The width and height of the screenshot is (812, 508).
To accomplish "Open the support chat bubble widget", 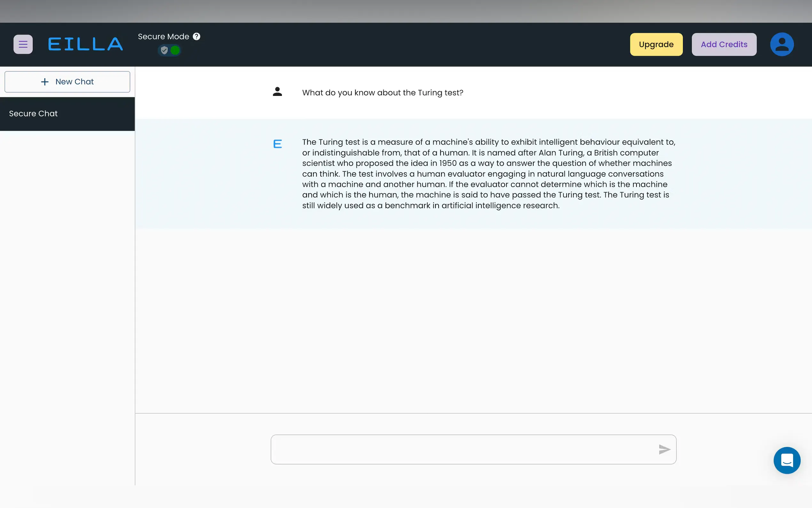I will tap(786, 460).
